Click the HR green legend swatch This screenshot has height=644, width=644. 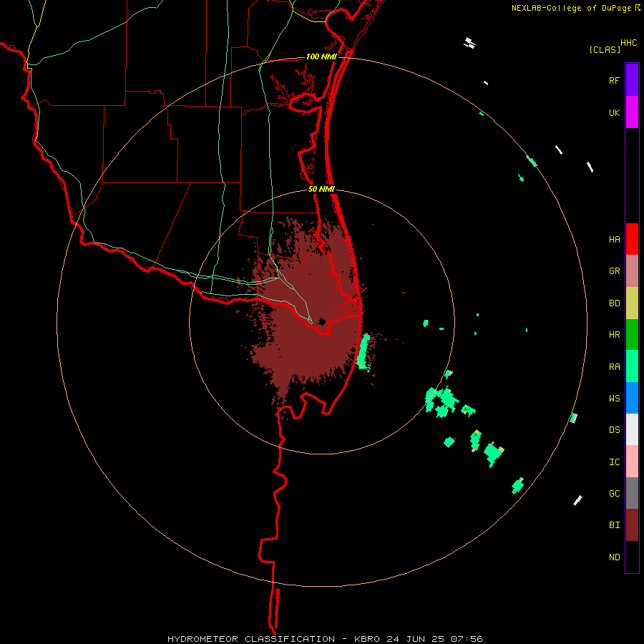point(632,334)
